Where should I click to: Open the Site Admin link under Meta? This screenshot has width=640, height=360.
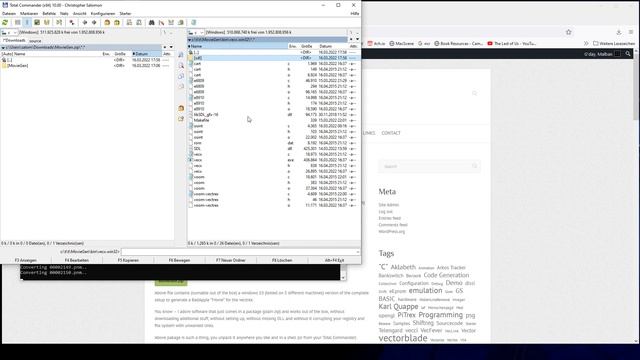pyautogui.click(x=389, y=205)
